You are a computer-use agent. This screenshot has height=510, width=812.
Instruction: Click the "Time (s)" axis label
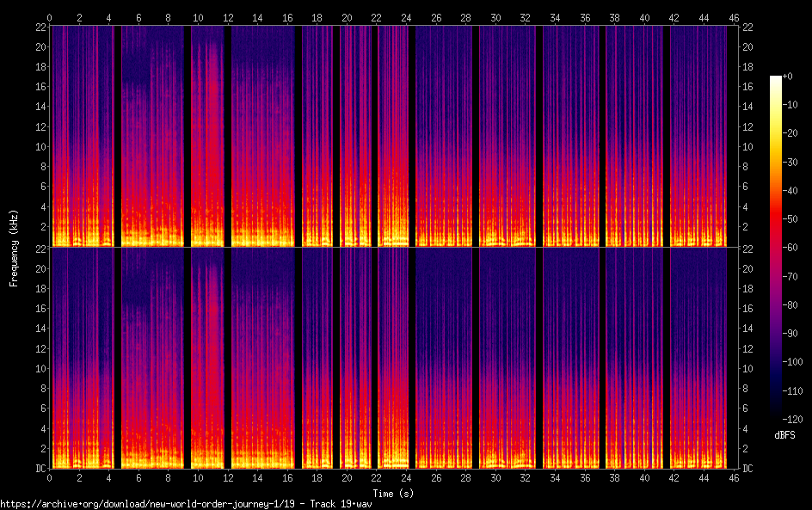pos(391,493)
